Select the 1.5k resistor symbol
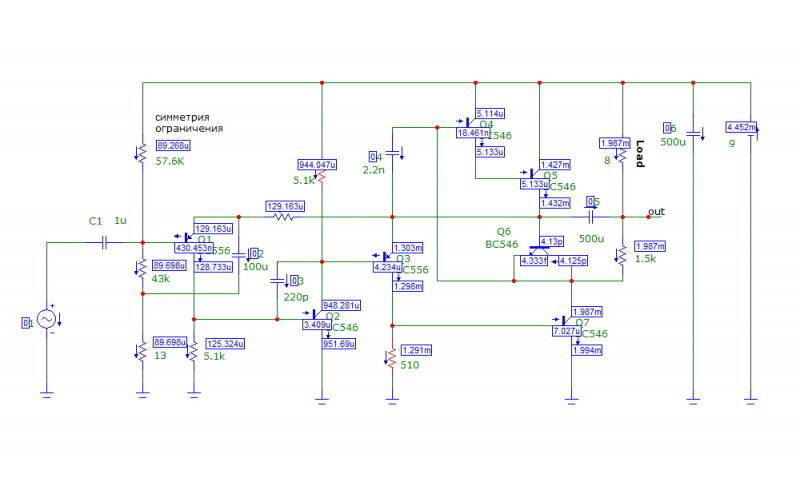Screen dimensions: 800x482 click(x=622, y=256)
